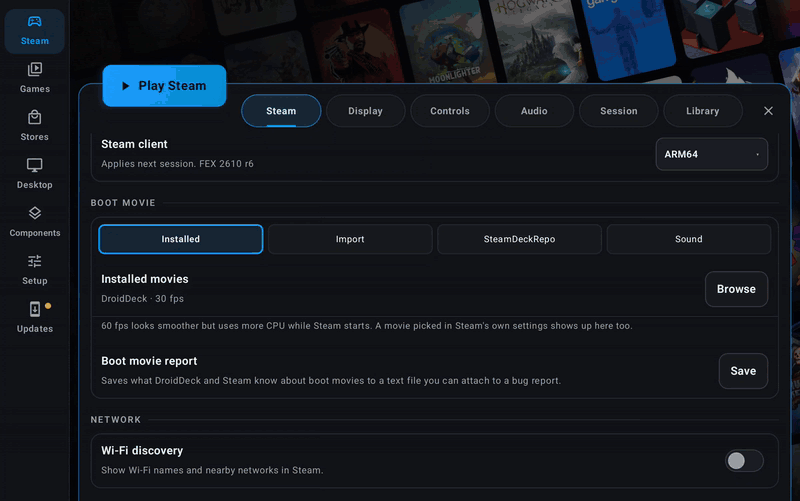Open the Updates download icon
800x501 pixels.
(x=35, y=309)
